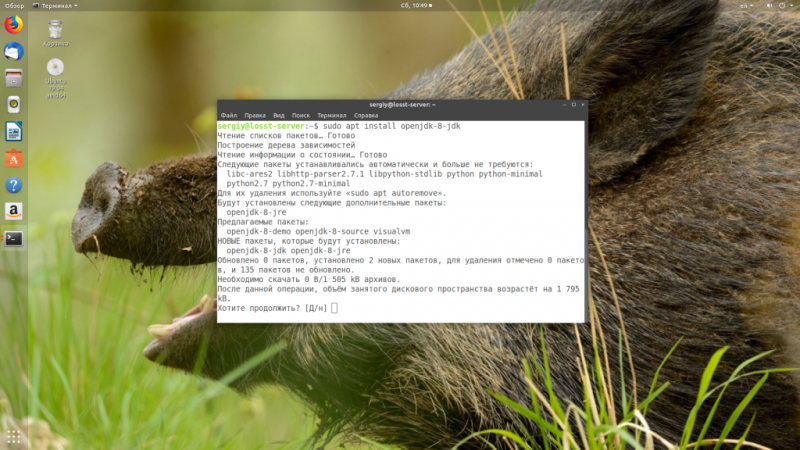Click the command text 'sudo apt install openjdk-8-jdk'

391,126
